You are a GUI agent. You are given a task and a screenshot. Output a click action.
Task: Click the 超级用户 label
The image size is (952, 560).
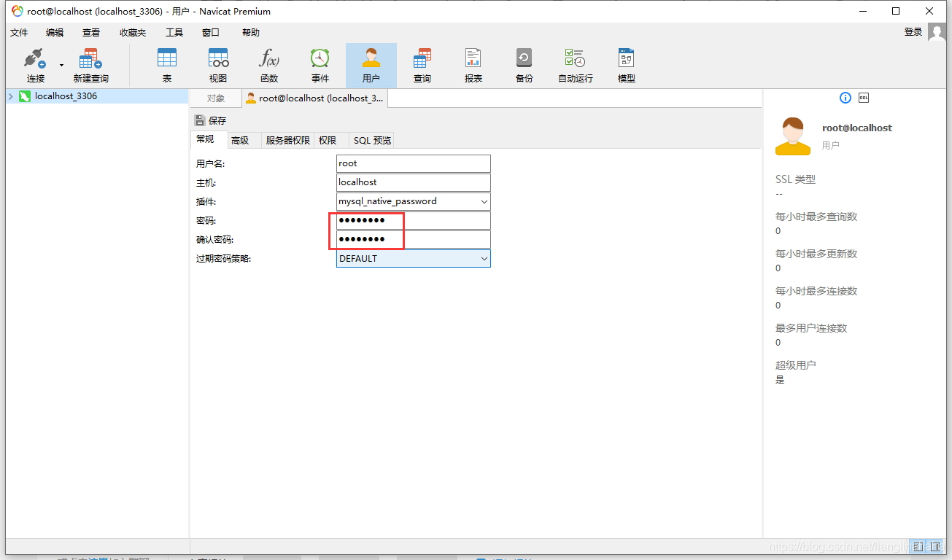795,365
